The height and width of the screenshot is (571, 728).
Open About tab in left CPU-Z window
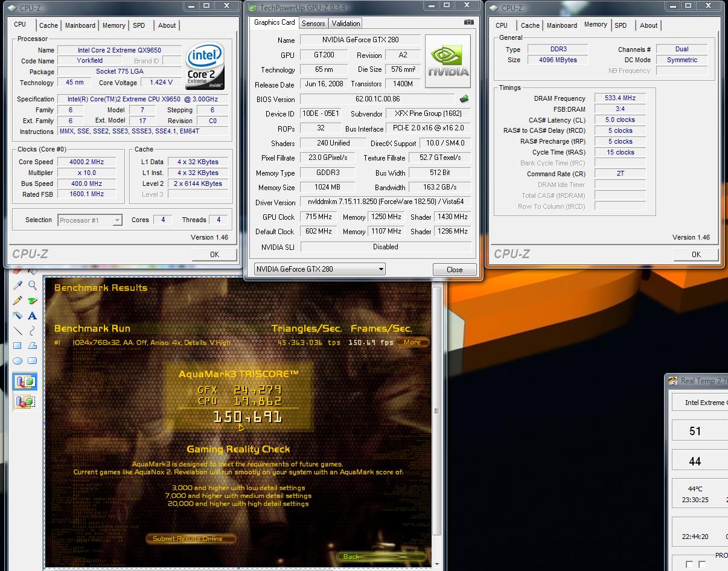167,25
